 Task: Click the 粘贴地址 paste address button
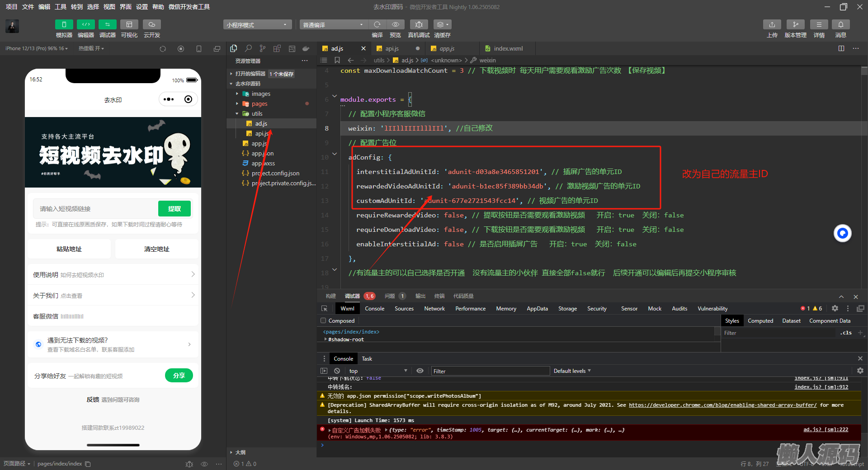tap(69, 249)
